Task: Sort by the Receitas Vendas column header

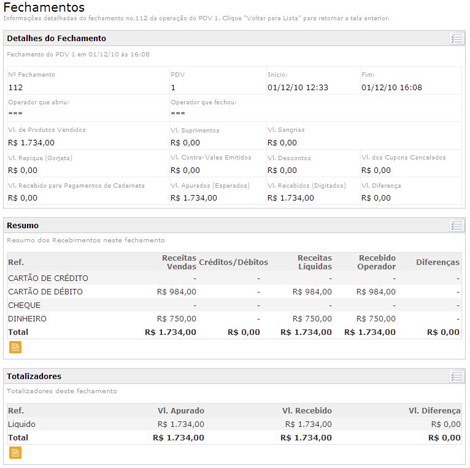Action: [179, 262]
